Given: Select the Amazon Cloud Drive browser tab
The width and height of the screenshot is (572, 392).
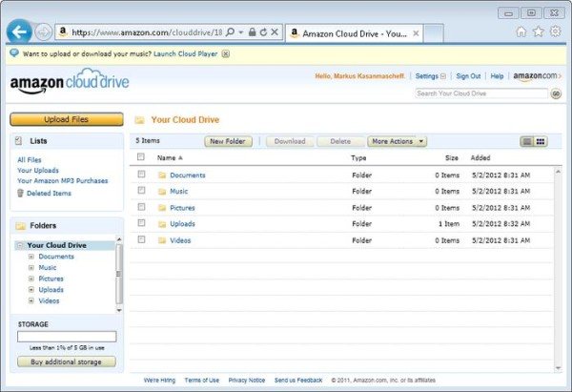Looking at the screenshot, I should pyautogui.click(x=348, y=32).
